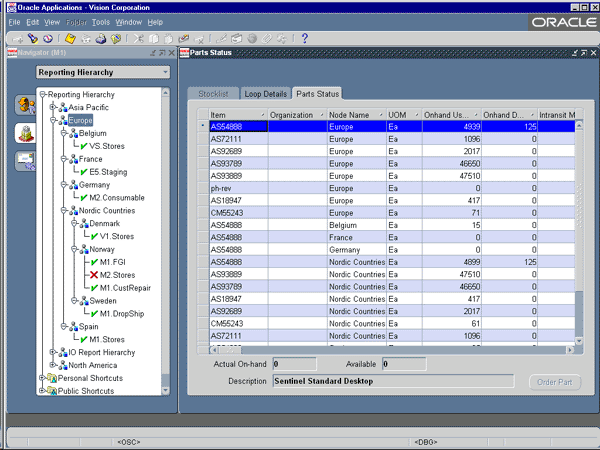Expand the North America tree node
The height and width of the screenshot is (450, 600).
[x=52, y=365]
